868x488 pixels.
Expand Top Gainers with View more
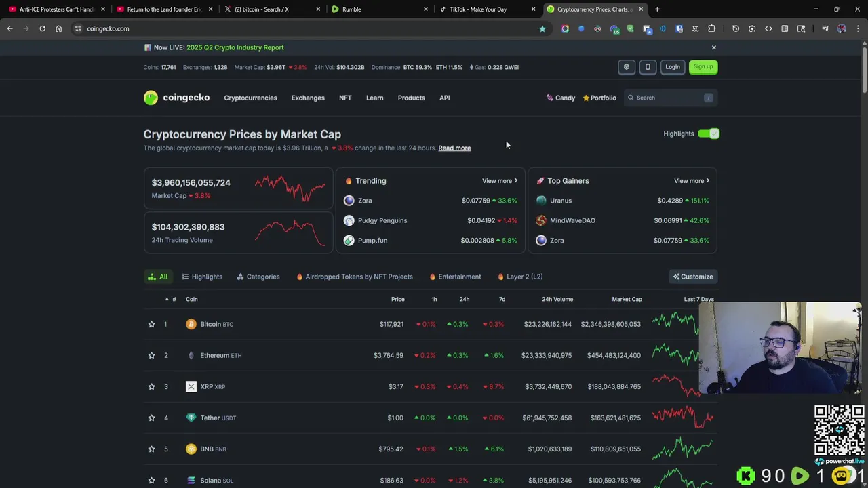click(x=692, y=181)
